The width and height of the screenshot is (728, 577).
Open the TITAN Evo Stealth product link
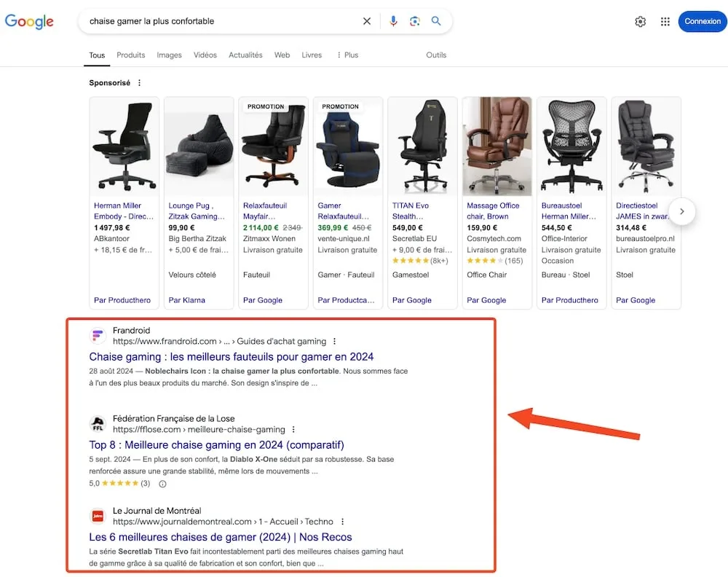point(411,211)
